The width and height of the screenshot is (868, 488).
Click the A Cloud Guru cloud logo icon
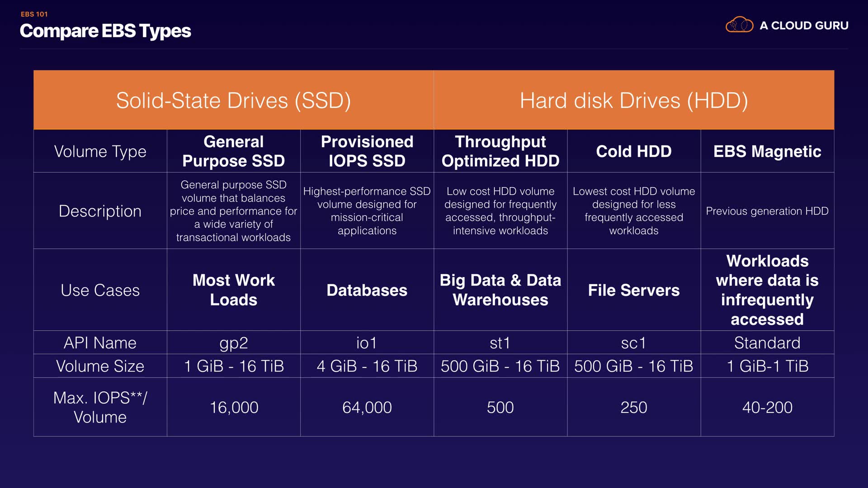tap(739, 25)
